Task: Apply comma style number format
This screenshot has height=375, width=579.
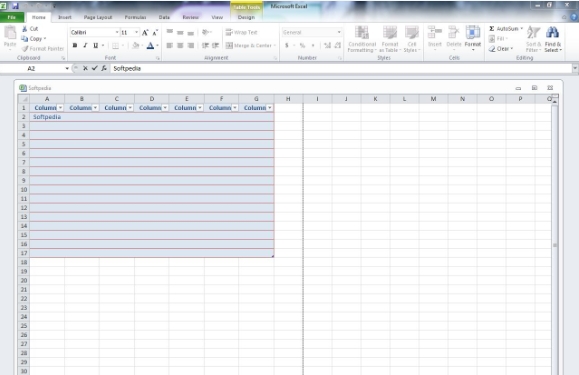Action: (x=313, y=45)
